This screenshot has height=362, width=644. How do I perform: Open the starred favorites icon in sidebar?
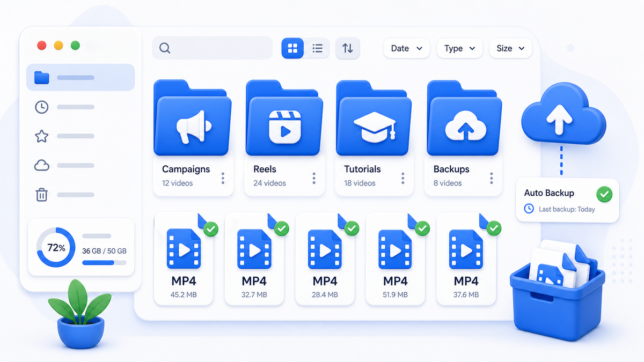tap(41, 136)
